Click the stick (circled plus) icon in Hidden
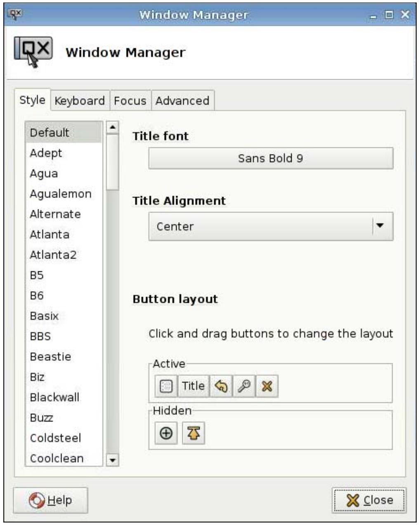Image resolution: width=420 pixels, height=525 pixels. coord(166,433)
